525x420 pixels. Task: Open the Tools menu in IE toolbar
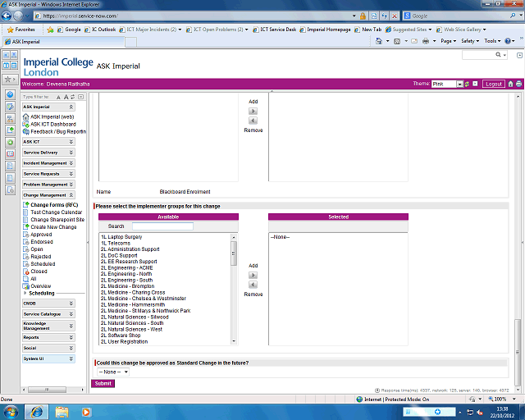[x=492, y=41]
